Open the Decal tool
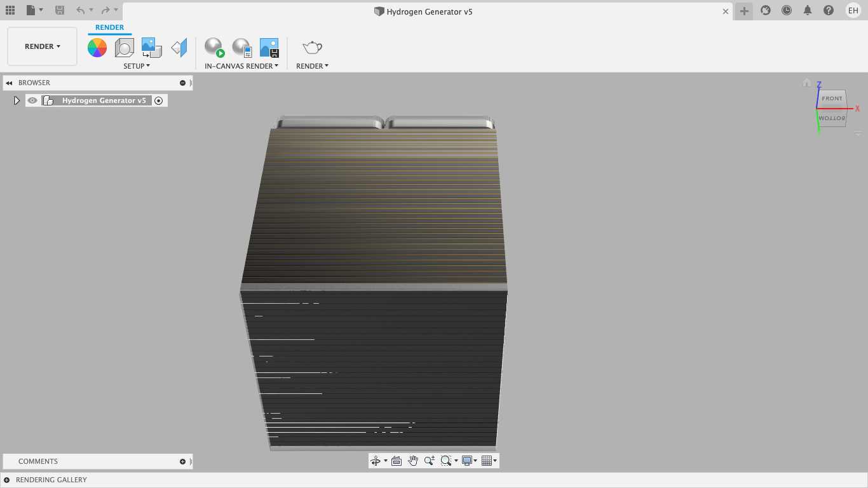Viewport: 868px width, 488px height. point(151,48)
